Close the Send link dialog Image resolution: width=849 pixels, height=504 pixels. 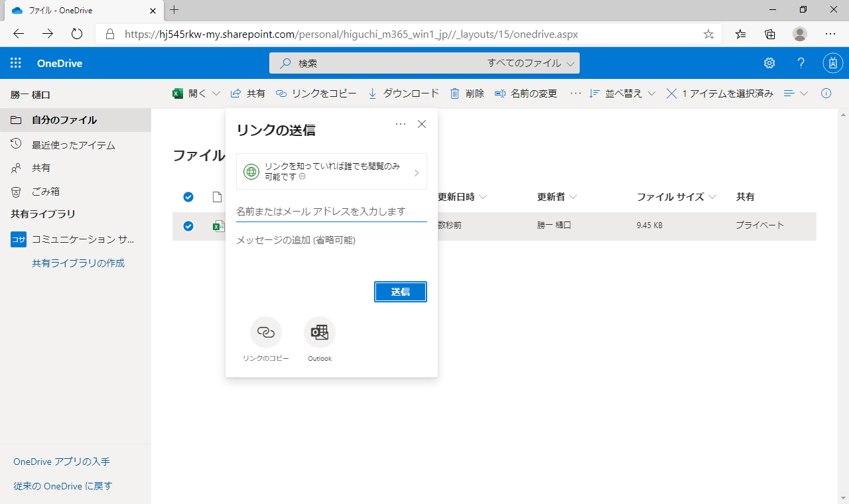click(x=422, y=124)
